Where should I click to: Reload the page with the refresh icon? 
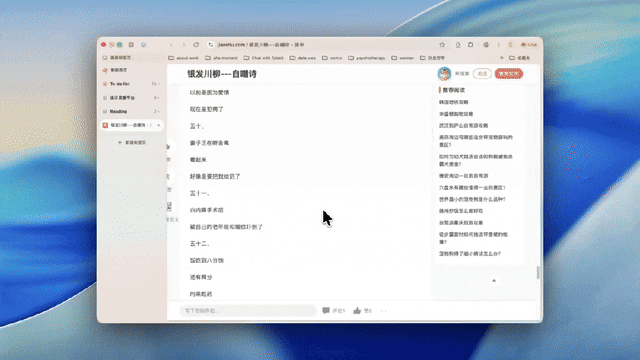point(196,44)
